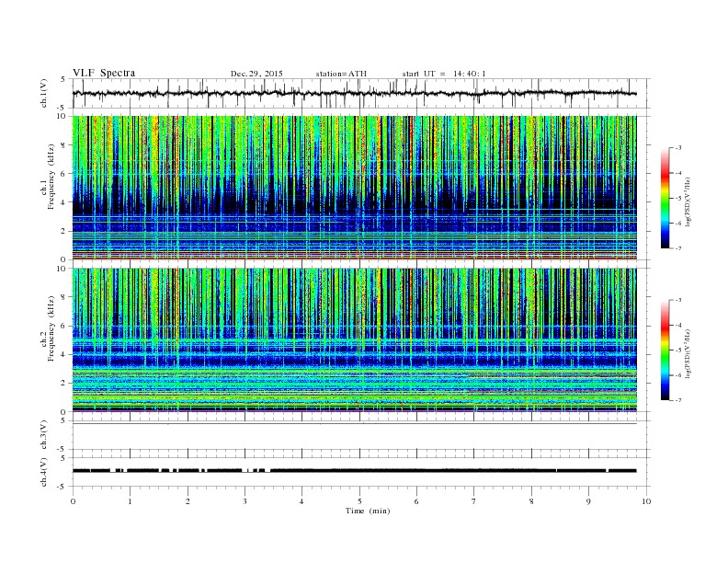Click time axis tick label "3"
The width and height of the screenshot is (728, 563).
[x=245, y=501]
